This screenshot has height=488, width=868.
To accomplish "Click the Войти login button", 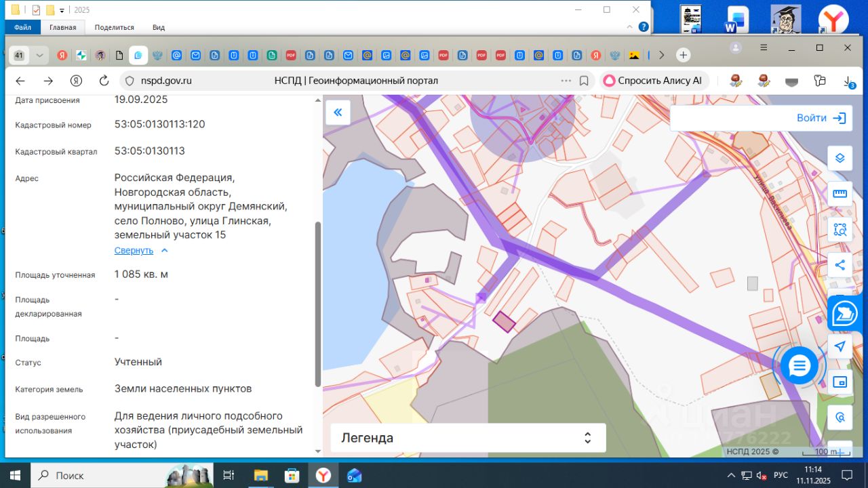I will (x=821, y=118).
